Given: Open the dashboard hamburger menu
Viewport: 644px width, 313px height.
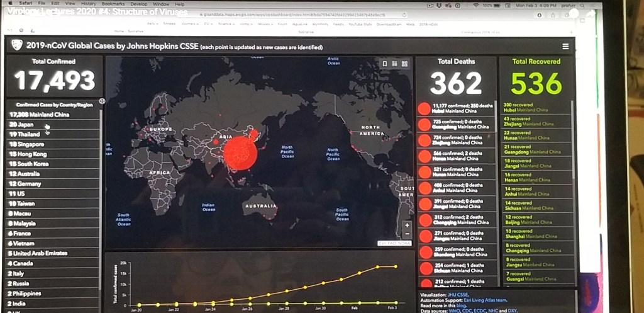Looking at the screenshot, I should tap(565, 47).
